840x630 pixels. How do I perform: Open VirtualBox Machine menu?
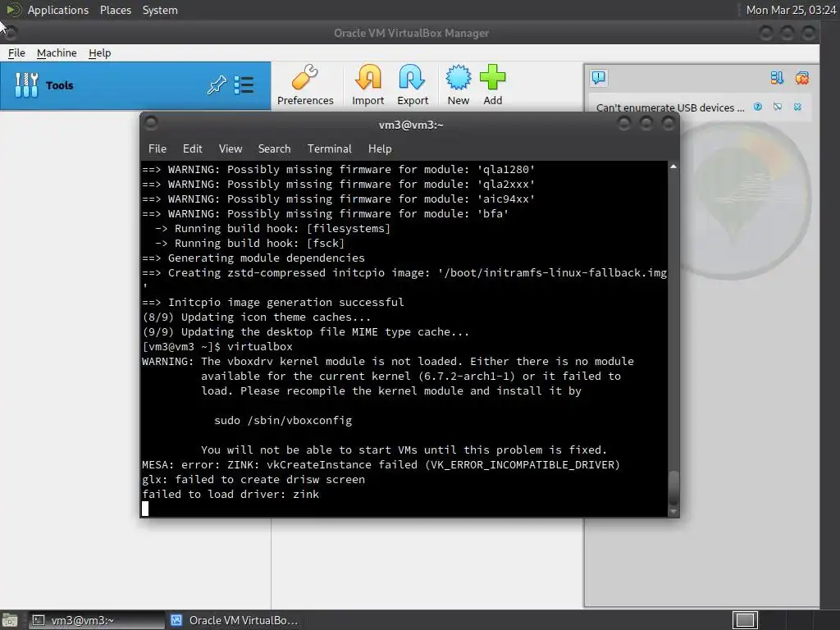coord(57,53)
